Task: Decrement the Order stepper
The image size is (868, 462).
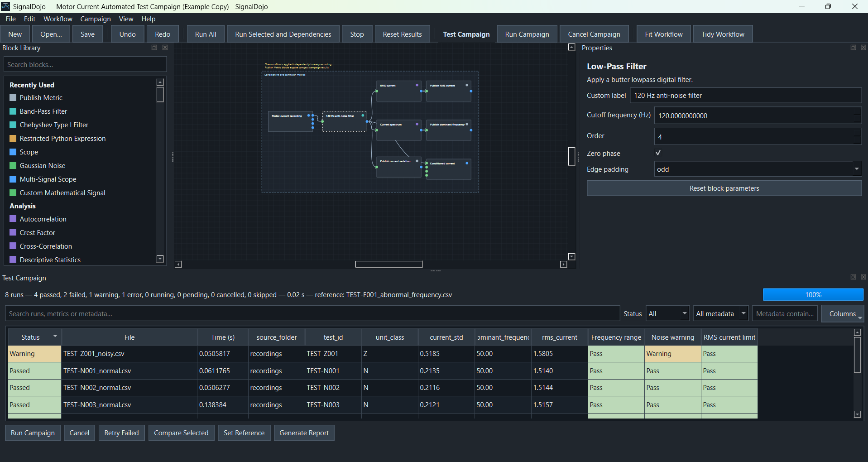Action: coord(857,140)
